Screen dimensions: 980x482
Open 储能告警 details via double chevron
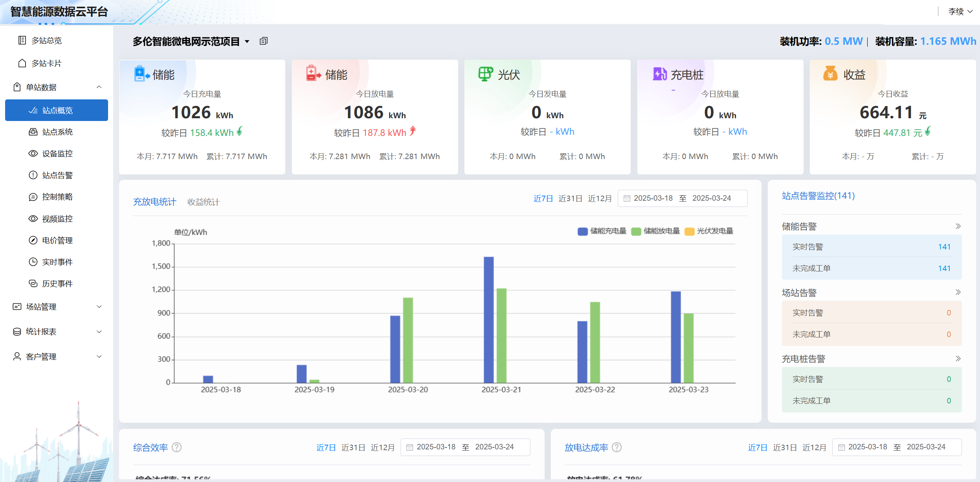(958, 226)
